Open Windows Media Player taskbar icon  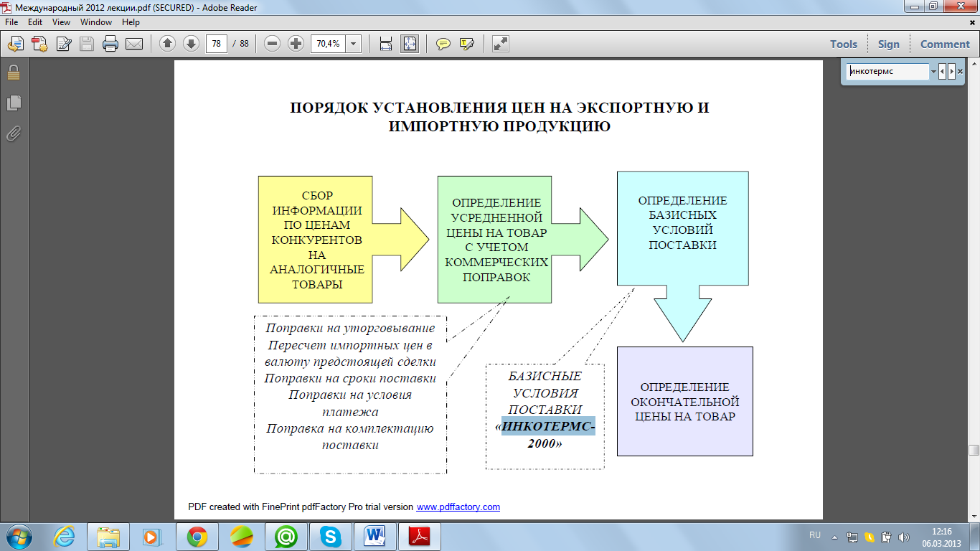pyautogui.click(x=152, y=537)
